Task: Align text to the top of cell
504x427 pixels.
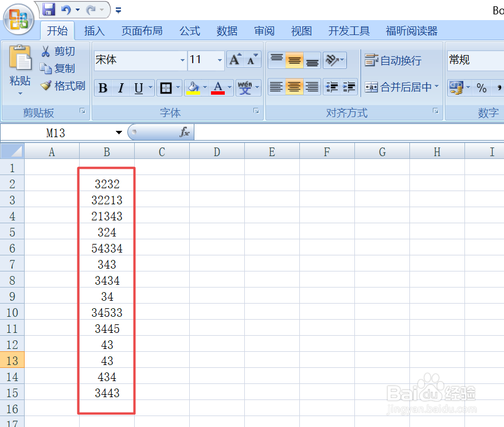Action: coord(276,60)
